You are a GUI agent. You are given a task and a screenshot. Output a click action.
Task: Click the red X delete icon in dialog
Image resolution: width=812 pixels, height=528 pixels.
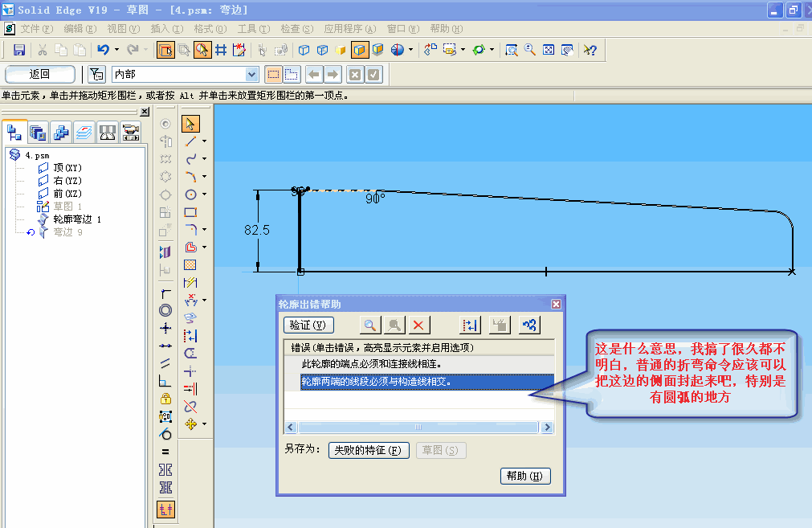418,325
